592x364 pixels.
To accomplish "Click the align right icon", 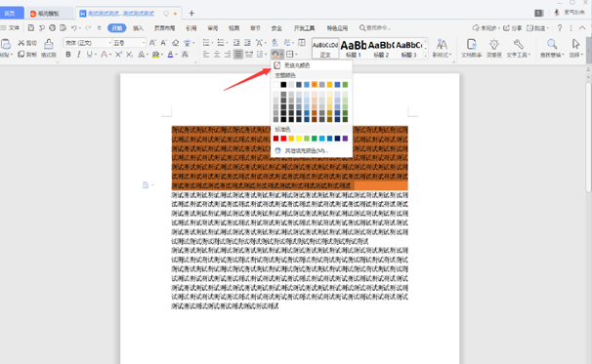I will 228,55.
